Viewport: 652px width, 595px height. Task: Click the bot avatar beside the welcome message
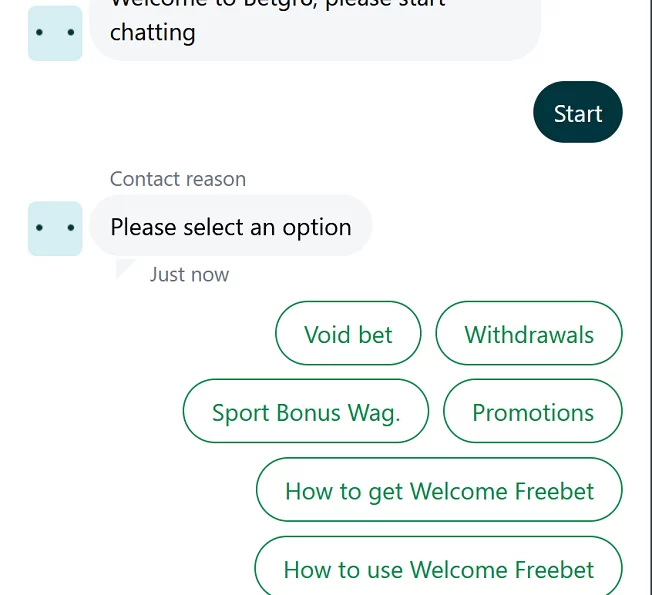coord(55,33)
